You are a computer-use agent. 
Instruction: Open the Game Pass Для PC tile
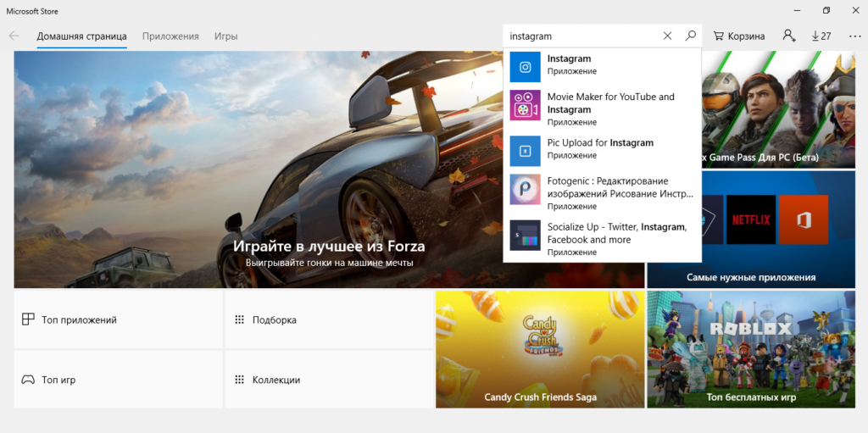coord(779,109)
